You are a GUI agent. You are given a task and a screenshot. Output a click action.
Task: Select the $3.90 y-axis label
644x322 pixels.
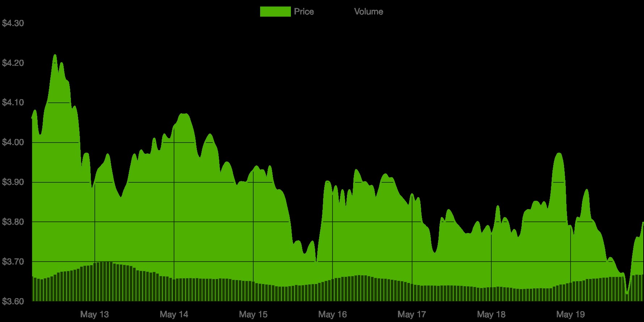click(13, 182)
